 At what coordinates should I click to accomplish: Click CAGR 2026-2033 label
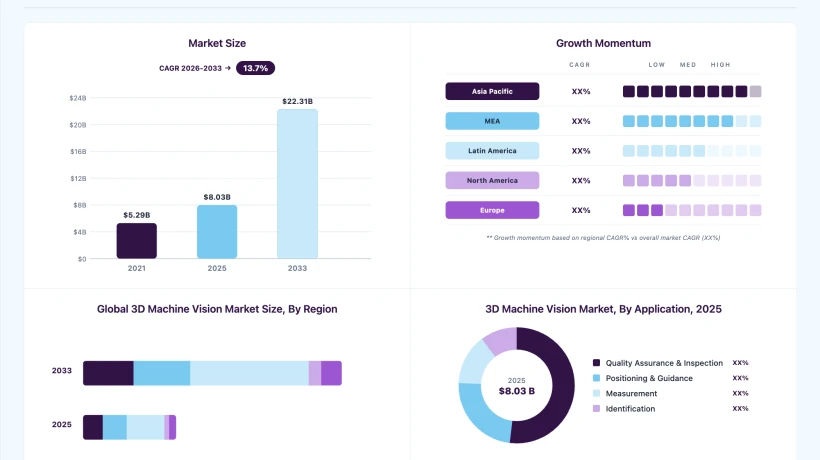190,68
